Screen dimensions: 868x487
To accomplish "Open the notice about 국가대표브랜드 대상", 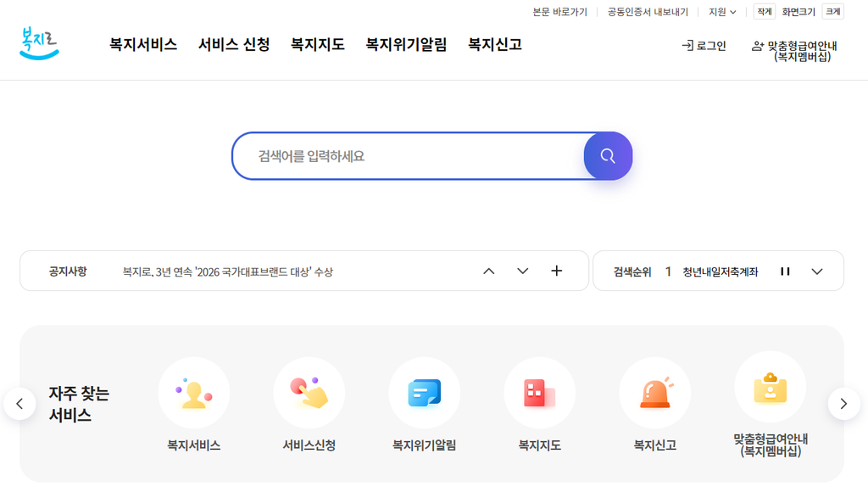I will [227, 272].
